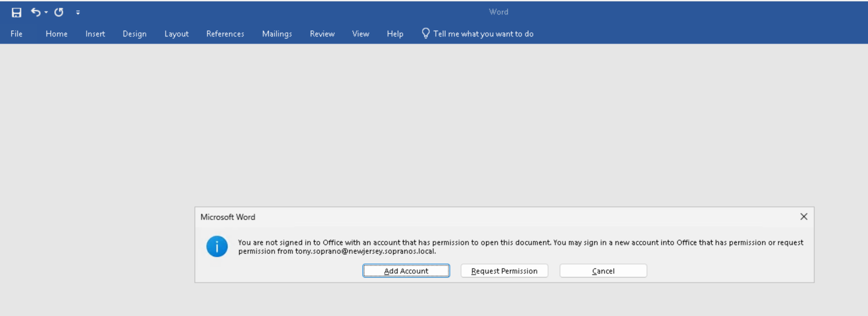Open the File menu
This screenshot has width=868, height=316.
17,34
